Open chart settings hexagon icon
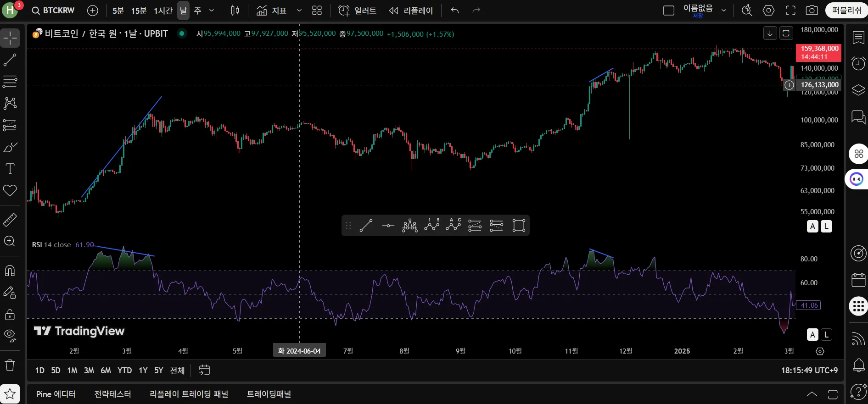 (x=769, y=11)
